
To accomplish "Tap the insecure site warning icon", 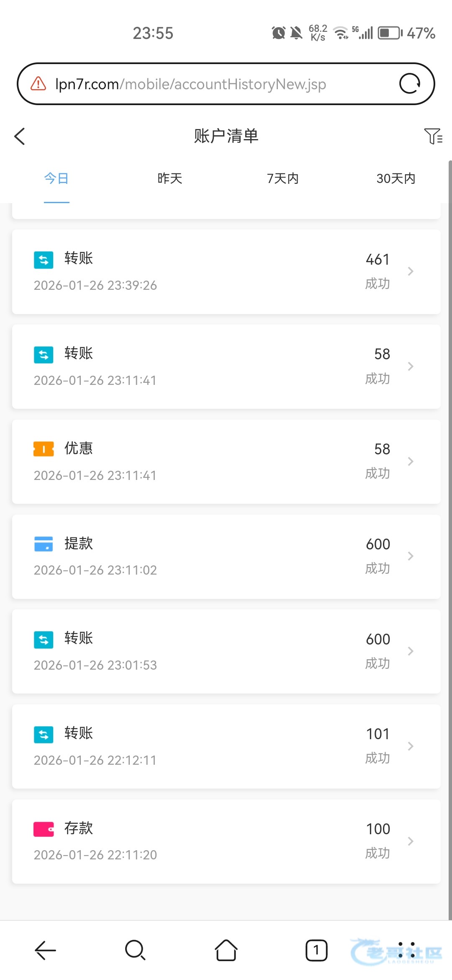I will pos(39,84).
